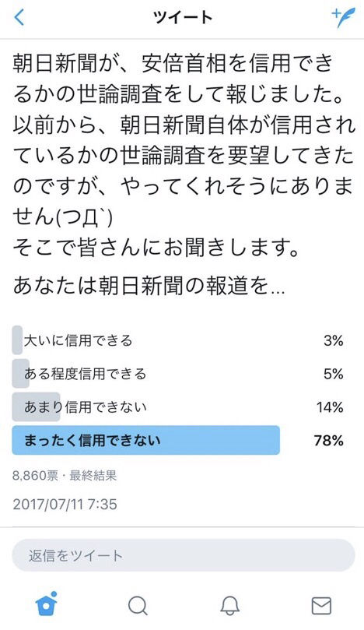
Task: Click the 5% result value
Action: tap(334, 374)
